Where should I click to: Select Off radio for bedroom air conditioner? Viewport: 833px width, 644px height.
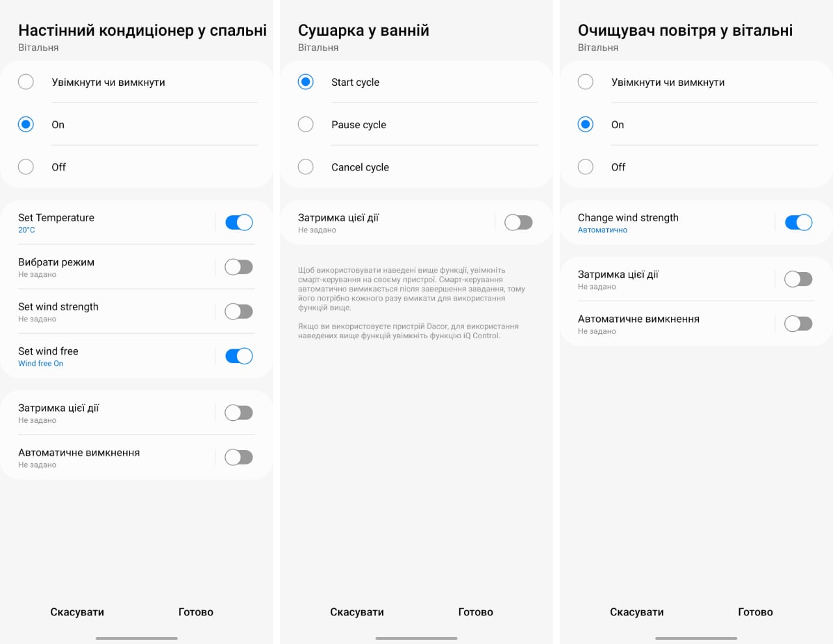click(x=26, y=167)
